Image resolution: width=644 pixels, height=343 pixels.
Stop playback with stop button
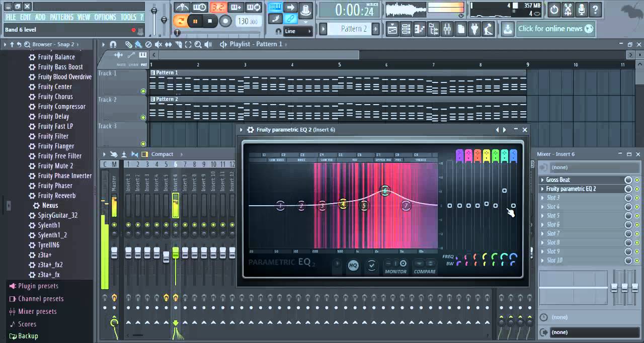(210, 21)
